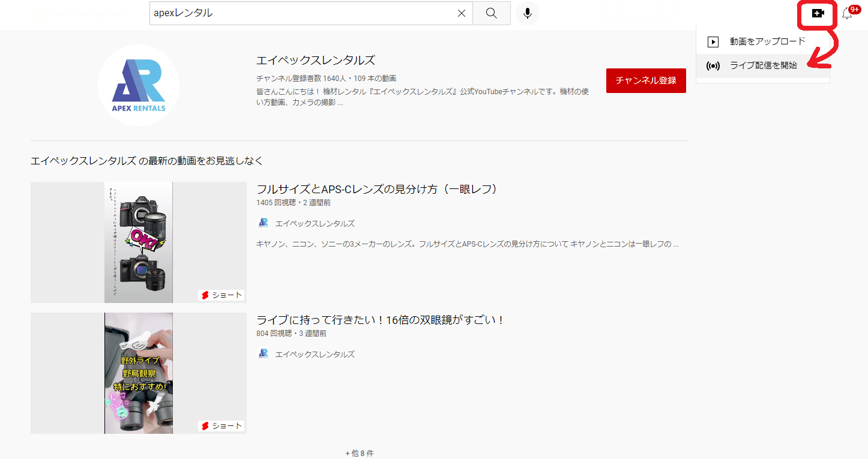Start voice search with the microphone icon
The image size is (868, 459).
[x=528, y=13]
